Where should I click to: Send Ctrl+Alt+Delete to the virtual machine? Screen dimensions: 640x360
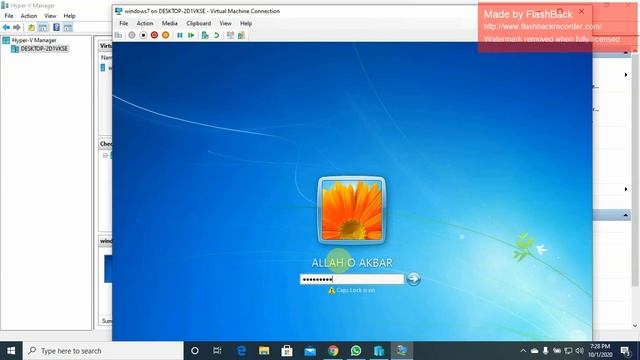118,36
